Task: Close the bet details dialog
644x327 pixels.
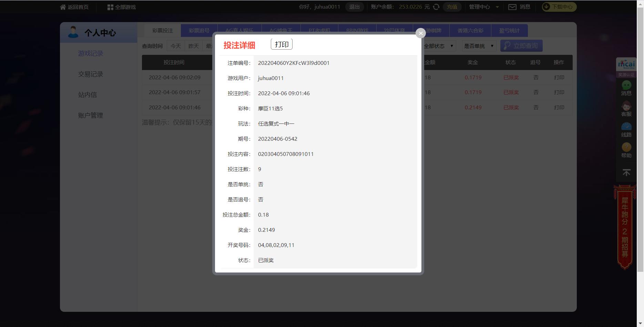Action: coord(420,33)
